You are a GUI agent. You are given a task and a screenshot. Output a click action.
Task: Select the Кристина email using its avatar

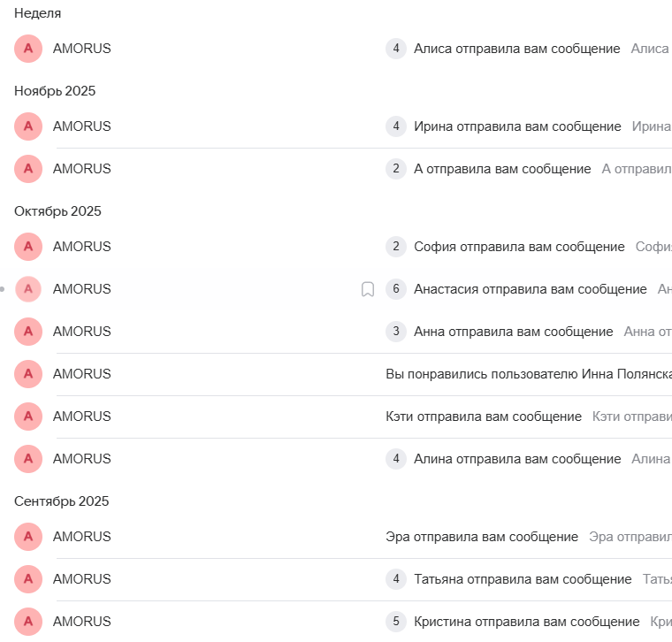click(x=28, y=622)
